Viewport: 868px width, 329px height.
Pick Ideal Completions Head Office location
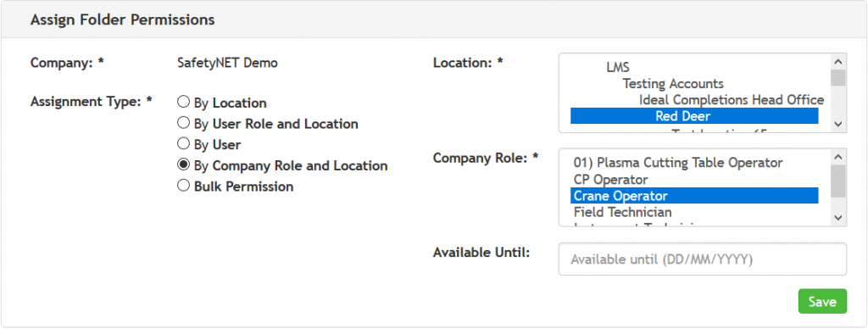[732, 100]
